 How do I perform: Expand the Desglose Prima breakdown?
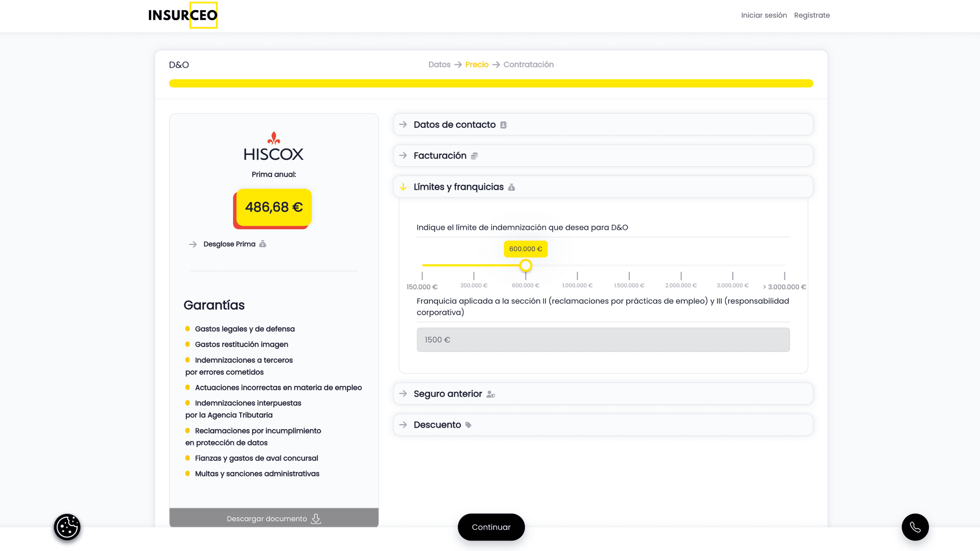click(x=229, y=244)
